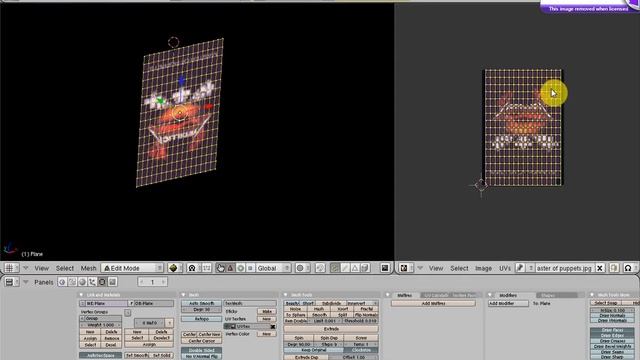Toggle Auto Smooth in Mesh panel
The width and height of the screenshot is (640, 360).
click(202, 303)
